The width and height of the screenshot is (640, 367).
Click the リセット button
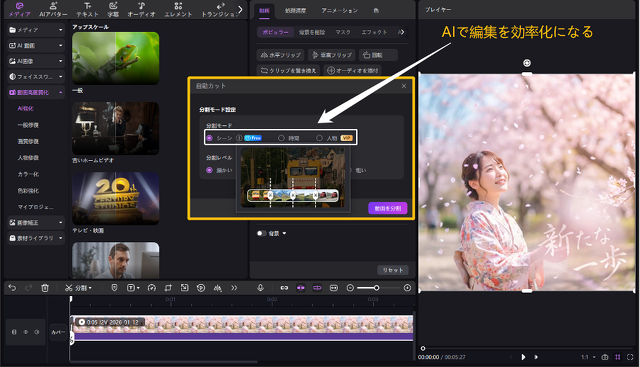pyautogui.click(x=393, y=270)
